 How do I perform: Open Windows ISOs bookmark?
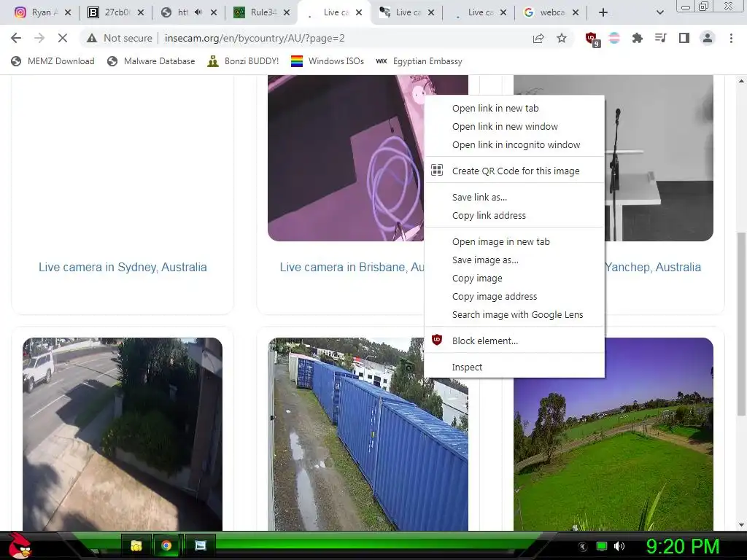point(328,61)
